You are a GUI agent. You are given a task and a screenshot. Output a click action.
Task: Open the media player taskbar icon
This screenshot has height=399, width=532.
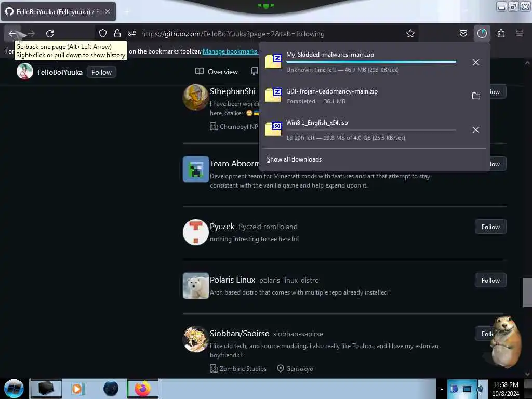coord(77,389)
